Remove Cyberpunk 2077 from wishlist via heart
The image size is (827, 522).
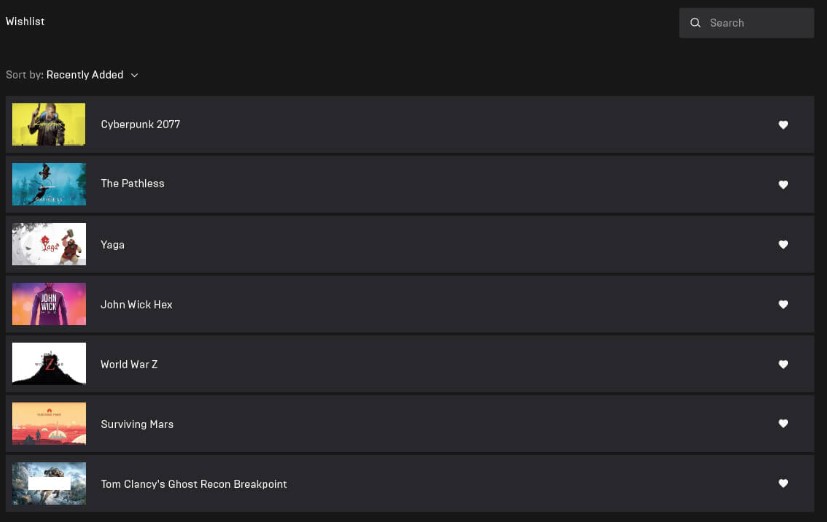tap(783, 125)
